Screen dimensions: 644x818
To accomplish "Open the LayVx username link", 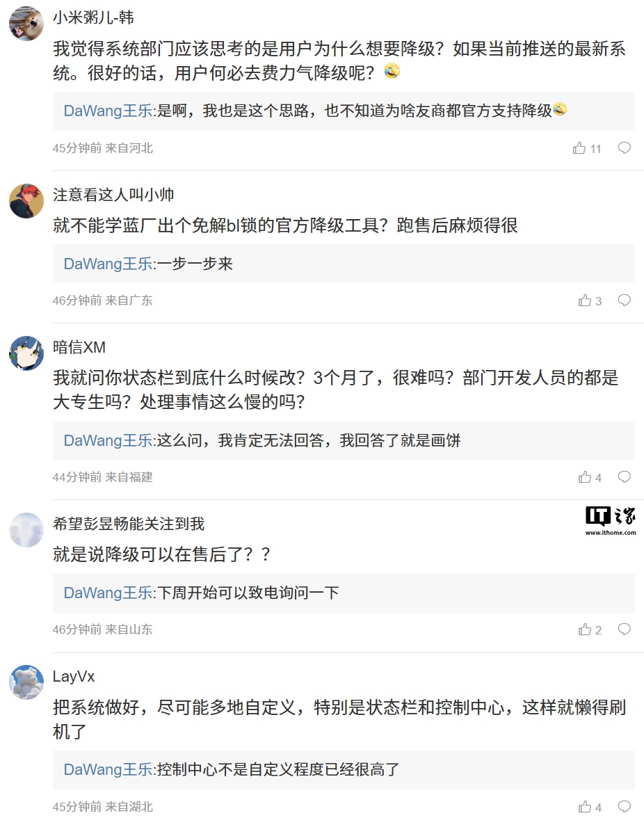I will pos(74,676).
